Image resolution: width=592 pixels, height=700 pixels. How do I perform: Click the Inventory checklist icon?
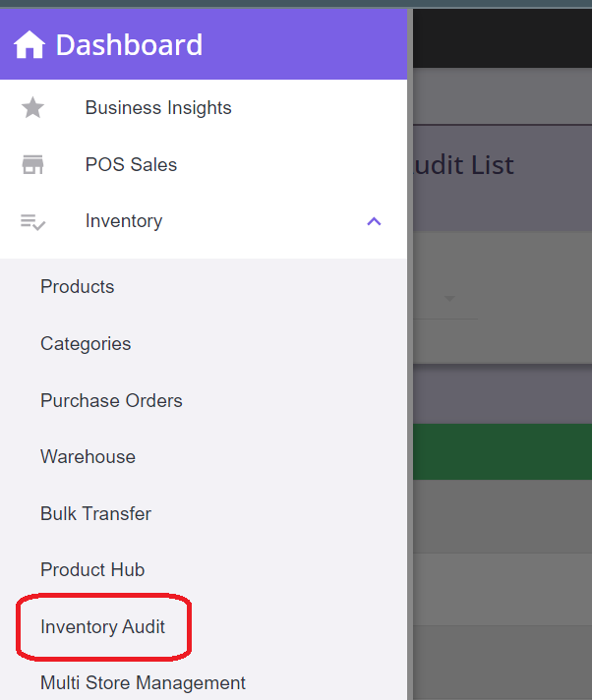(x=33, y=222)
